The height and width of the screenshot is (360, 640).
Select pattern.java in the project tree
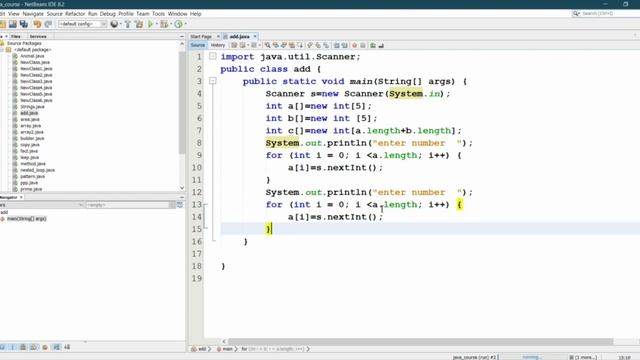pyautogui.click(x=32, y=176)
